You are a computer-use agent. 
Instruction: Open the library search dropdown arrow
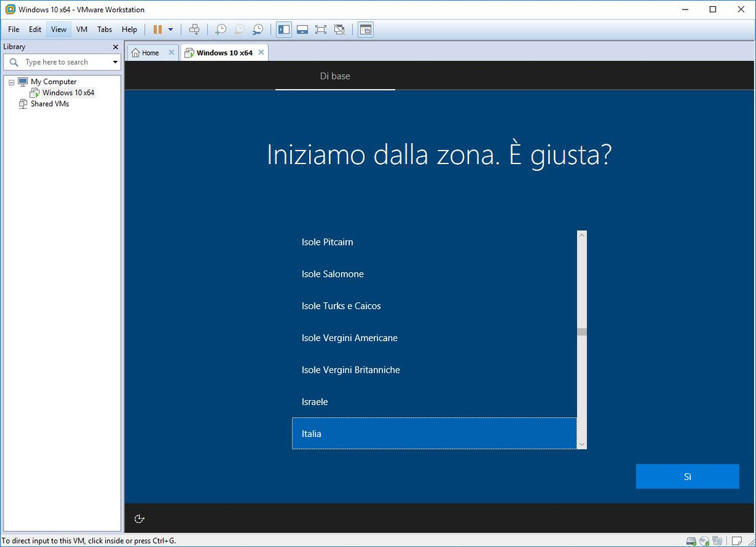[116, 62]
